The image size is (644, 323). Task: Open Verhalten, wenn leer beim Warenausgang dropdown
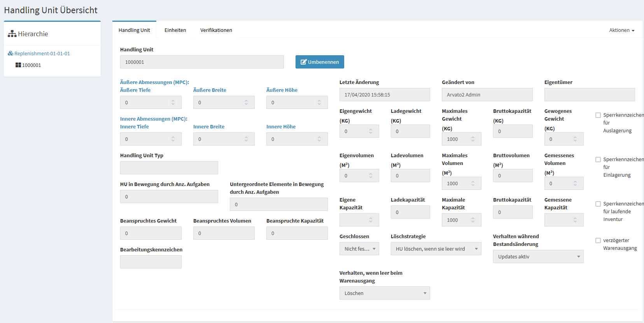point(385,293)
